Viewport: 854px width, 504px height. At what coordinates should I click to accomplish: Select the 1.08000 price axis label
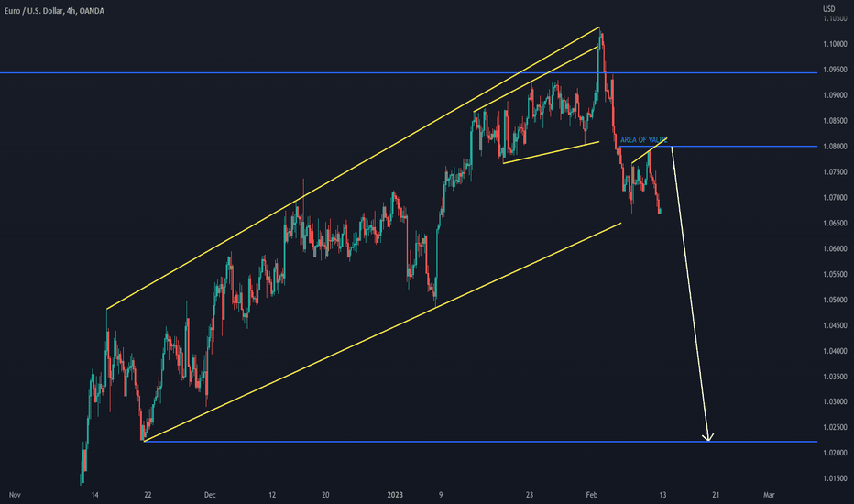click(x=835, y=147)
